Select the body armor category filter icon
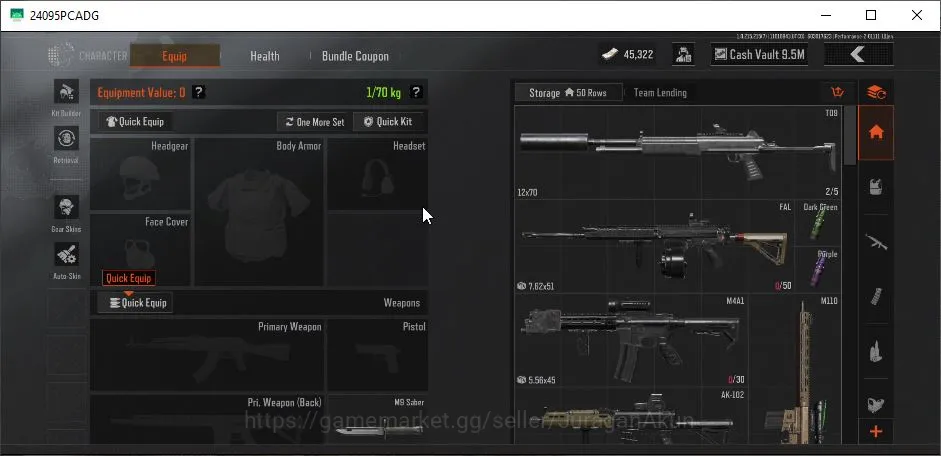Image resolution: width=941 pixels, height=456 pixels. tap(876, 187)
